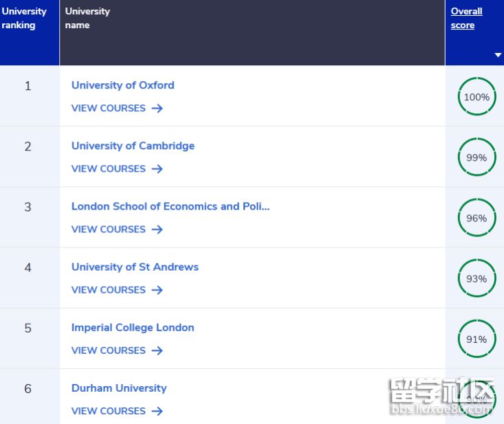Open the Durham University link

point(119,388)
